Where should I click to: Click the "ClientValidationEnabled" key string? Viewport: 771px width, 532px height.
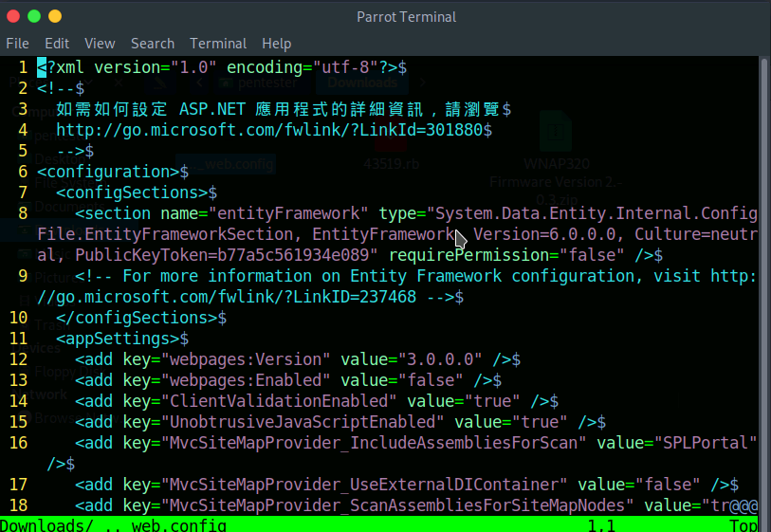pyautogui.click(x=278, y=401)
